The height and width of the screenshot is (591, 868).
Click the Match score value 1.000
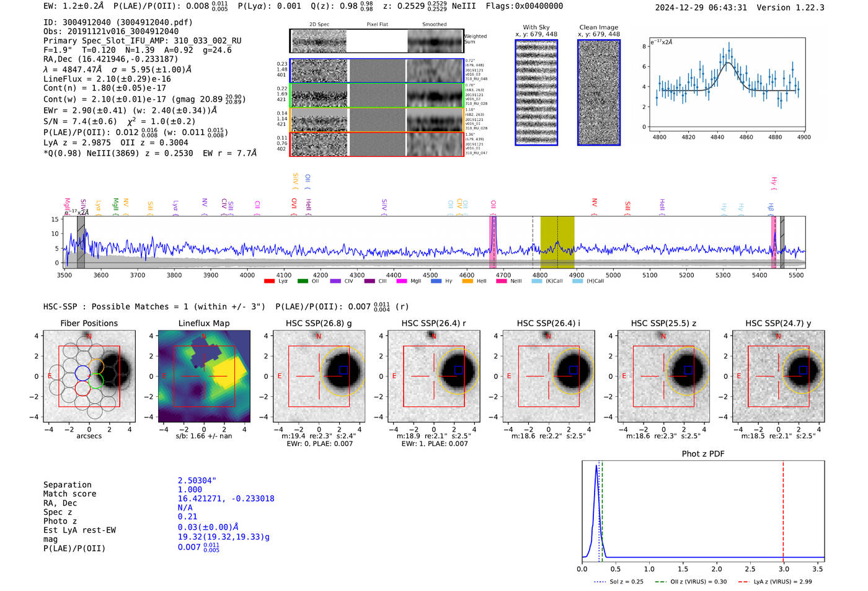[190, 489]
